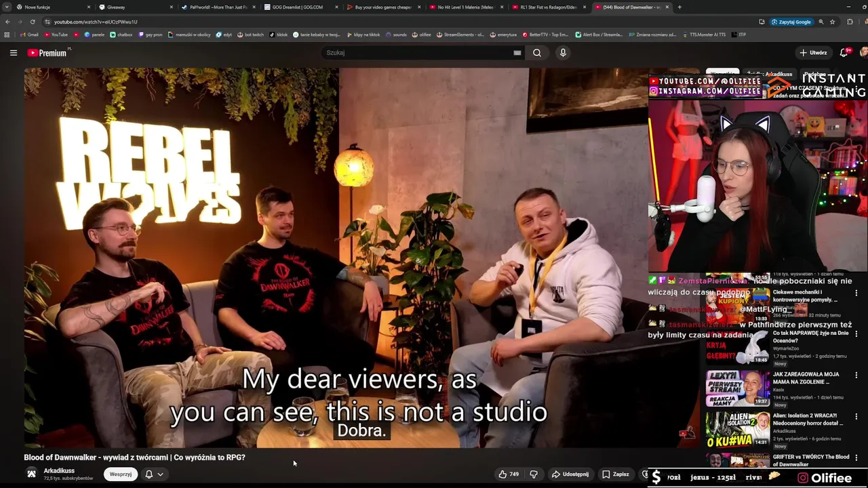Open options menu for Ciekawe mechaniki video
The image size is (868, 488).
click(856, 293)
